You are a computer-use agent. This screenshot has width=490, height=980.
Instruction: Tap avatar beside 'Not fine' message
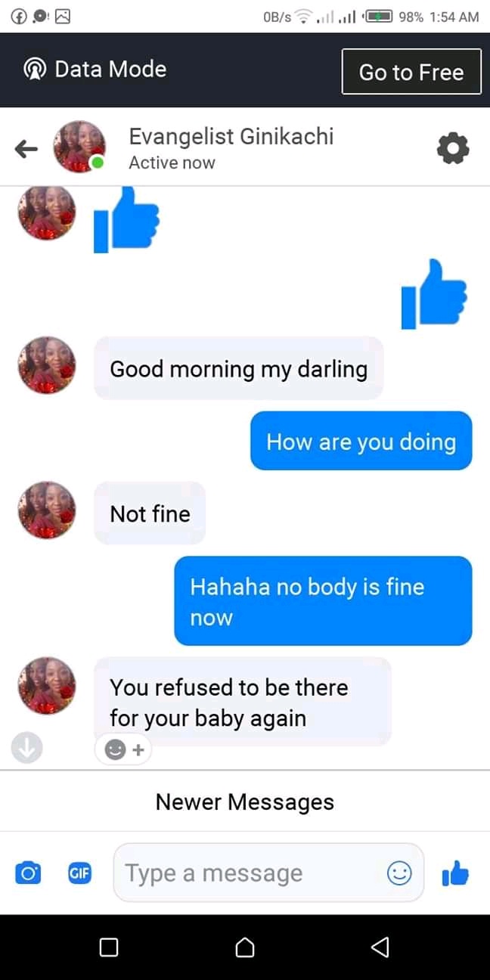[x=47, y=510]
